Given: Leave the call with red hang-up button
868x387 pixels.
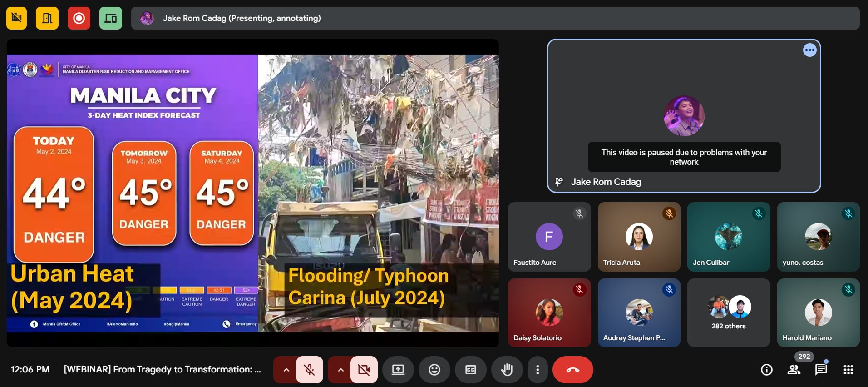Looking at the screenshot, I should 572,370.
